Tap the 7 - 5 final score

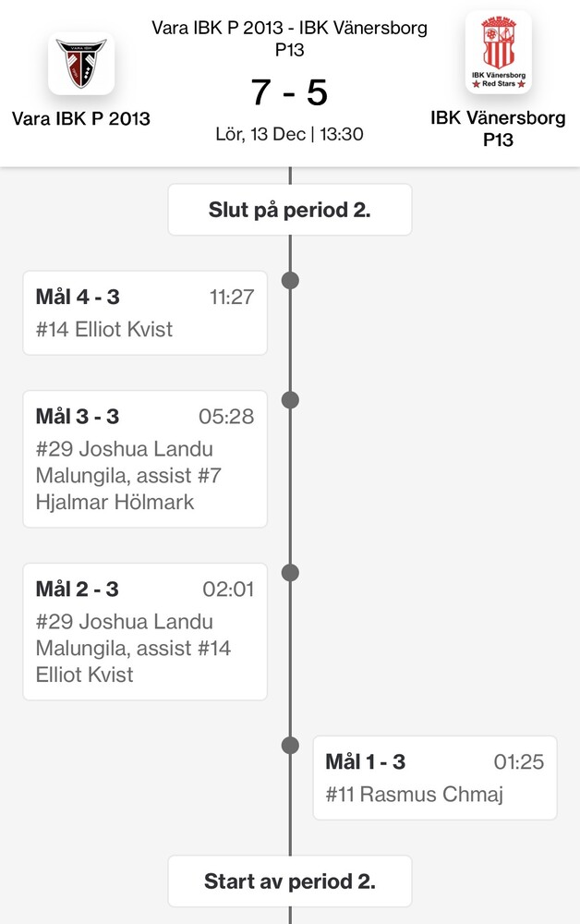[289, 92]
